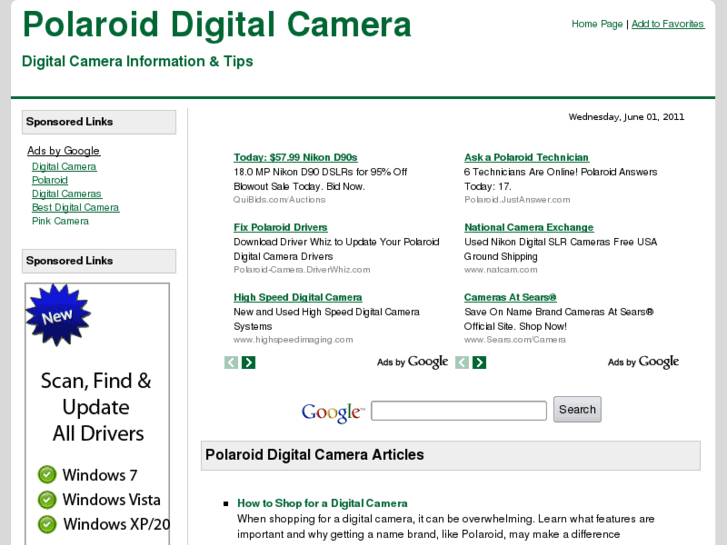Click www.highspeedimaging.com ad URL
Screen dimensions: 727x545
(293, 340)
